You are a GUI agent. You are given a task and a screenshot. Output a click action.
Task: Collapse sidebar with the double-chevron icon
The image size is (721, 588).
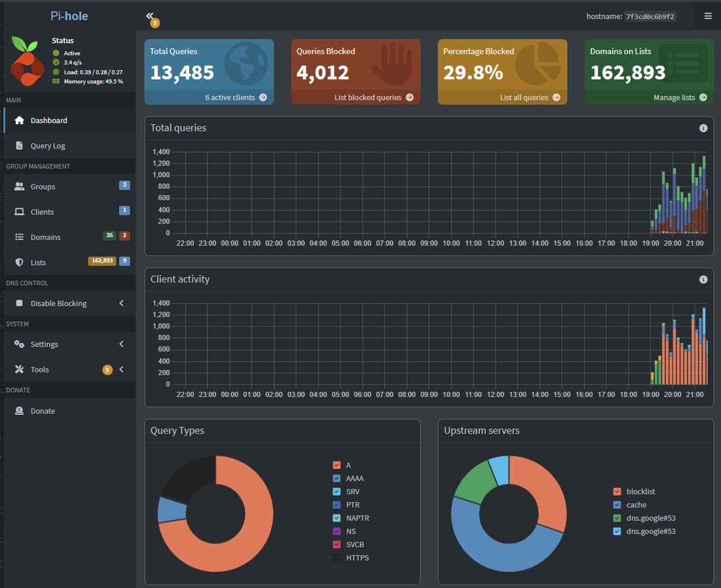click(150, 16)
